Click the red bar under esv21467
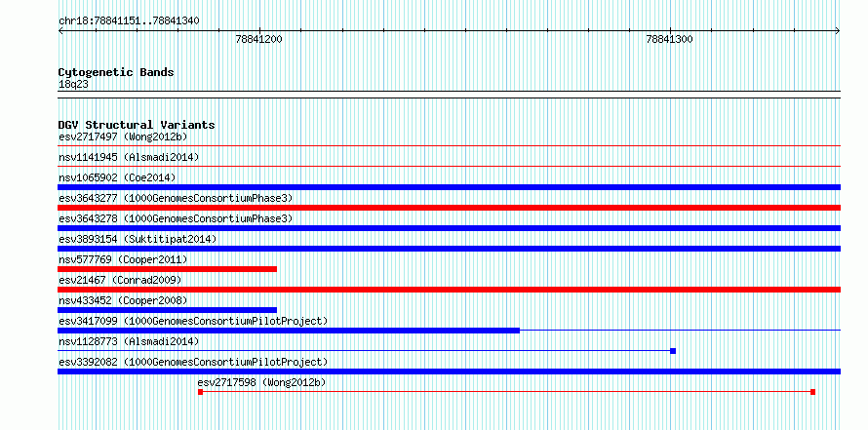This screenshot has width=868, height=430. tap(449, 290)
